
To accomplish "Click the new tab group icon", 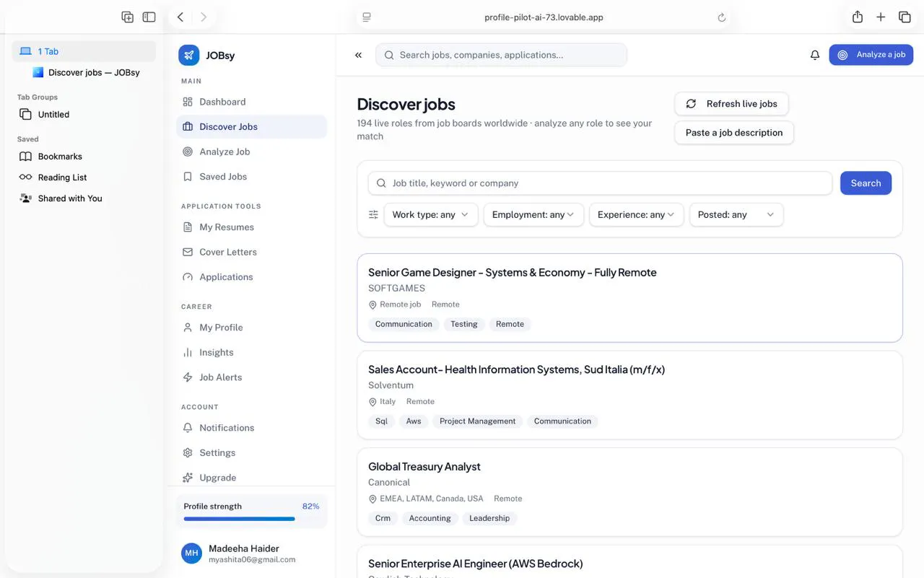I will click(128, 17).
